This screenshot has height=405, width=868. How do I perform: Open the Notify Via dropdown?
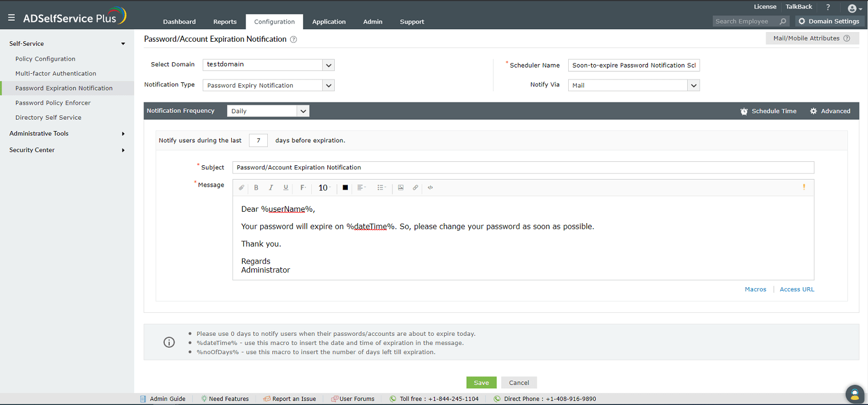coord(634,85)
